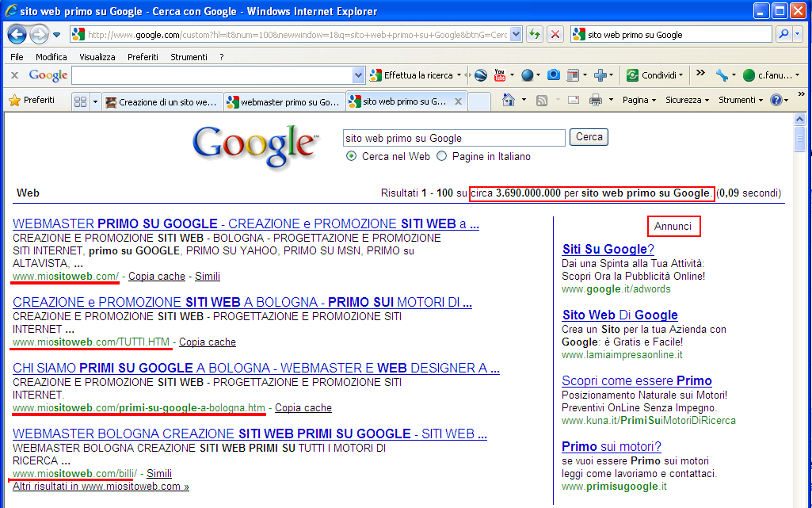812x508 pixels.
Task: Click the Google Earth globe toolbar icon
Action: pyautogui.click(x=481, y=75)
